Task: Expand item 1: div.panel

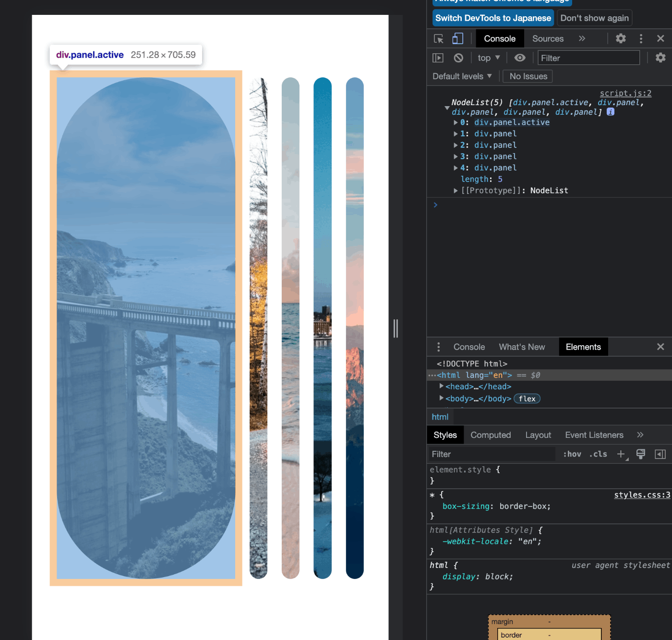Action: point(456,134)
